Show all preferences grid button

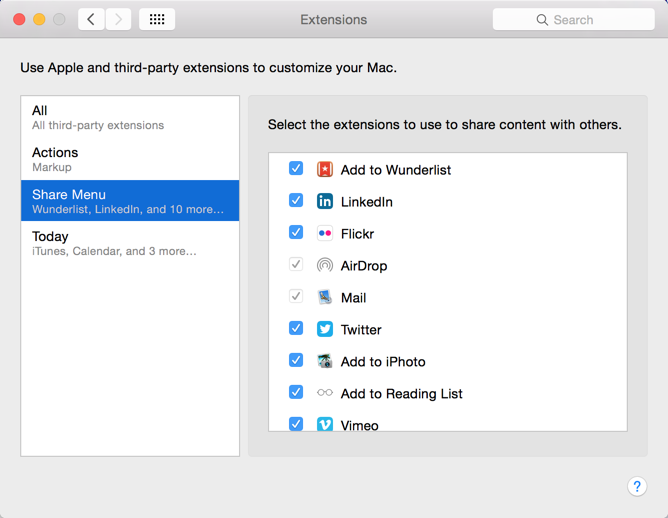coord(157,19)
